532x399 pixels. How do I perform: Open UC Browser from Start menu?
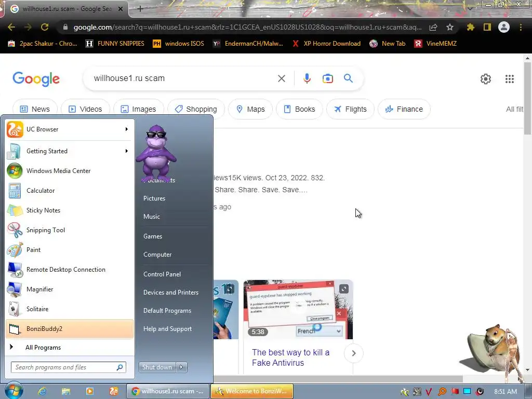(70, 129)
